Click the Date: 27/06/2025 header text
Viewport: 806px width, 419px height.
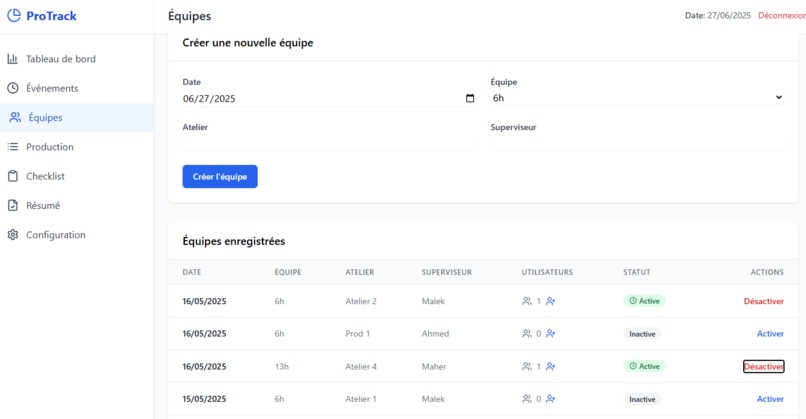[718, 15]
